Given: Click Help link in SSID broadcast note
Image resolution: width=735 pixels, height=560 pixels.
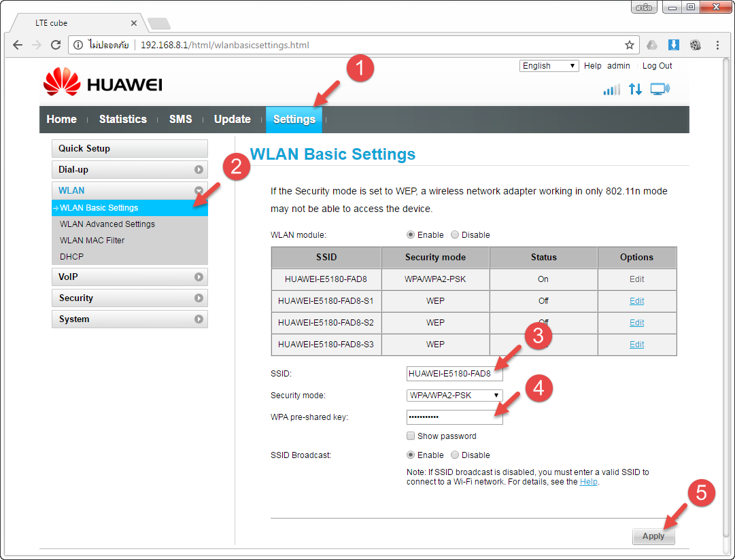Looking at the screenshot, I should [x=588, y=482].
